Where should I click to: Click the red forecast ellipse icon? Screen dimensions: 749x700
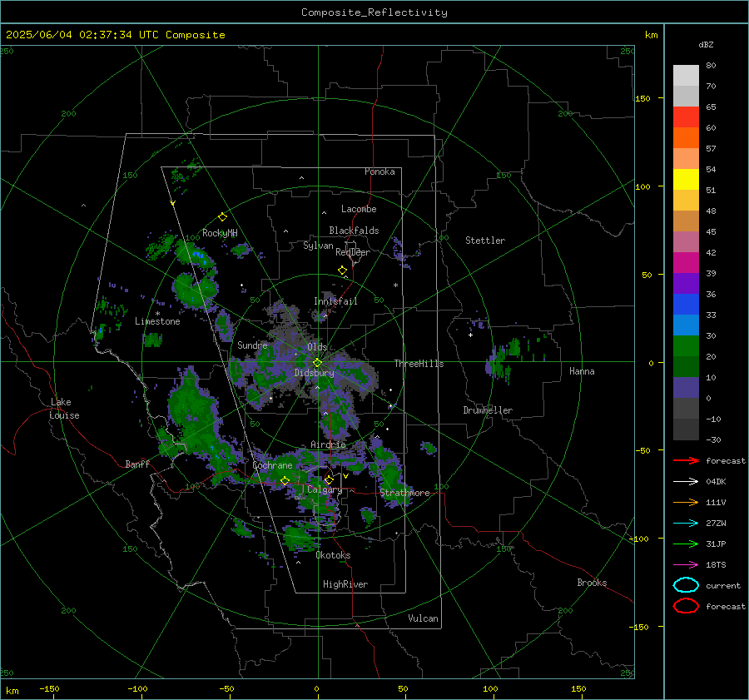686,606
